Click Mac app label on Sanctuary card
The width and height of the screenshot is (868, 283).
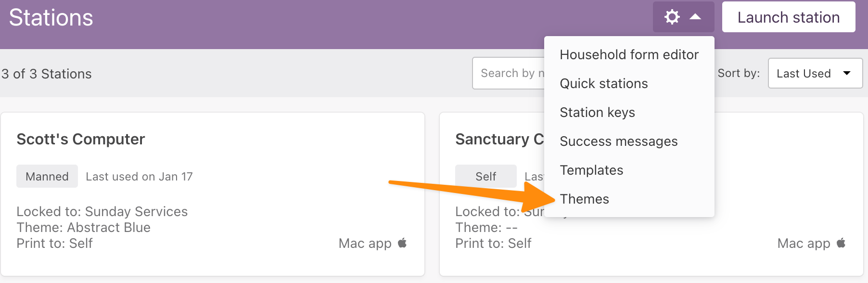(804, 243)
